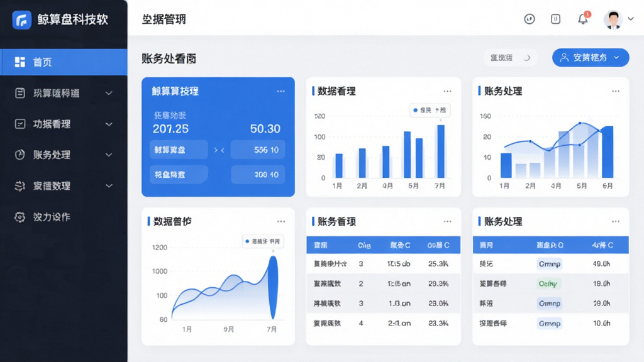Click Gmnp tag in first table row
Viewport: 644px width, 362px height.
pyautogui.click(x=550, y=264)
